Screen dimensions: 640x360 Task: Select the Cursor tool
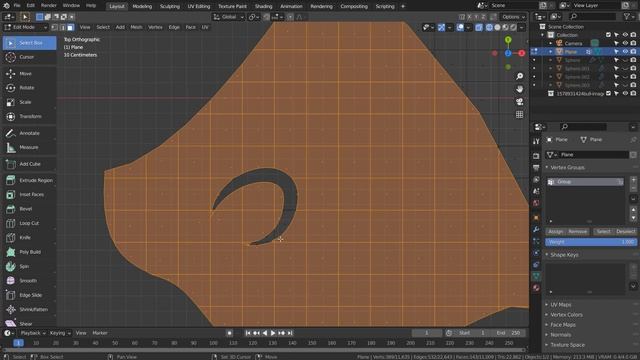point(29,57)
